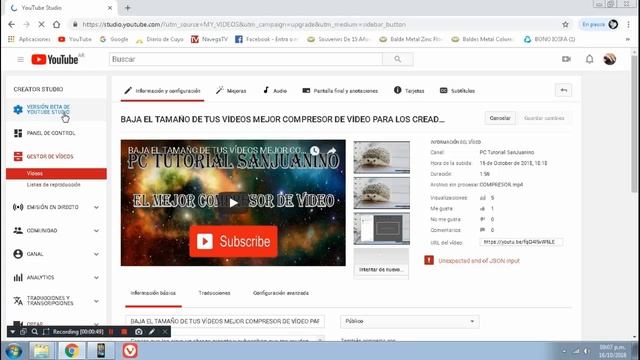
Task: Open Pantalla final y anotaciones tab
Action: (340, 91)
